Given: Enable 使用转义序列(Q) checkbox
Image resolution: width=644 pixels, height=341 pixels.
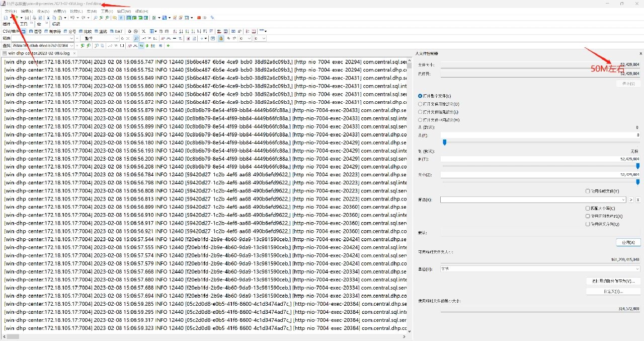Looking at the screenshot, I should coord(602,224).
